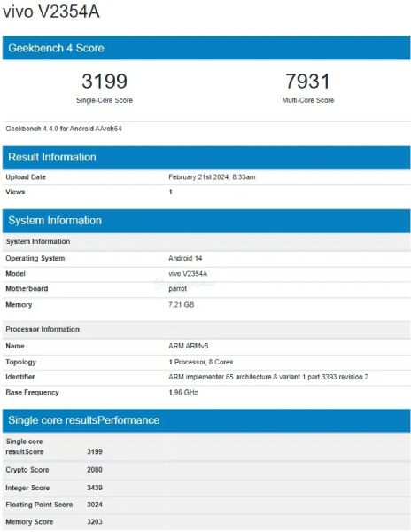The image size is (411, 532).
Task: Select the Operating System label
Action: click(35, 258)
